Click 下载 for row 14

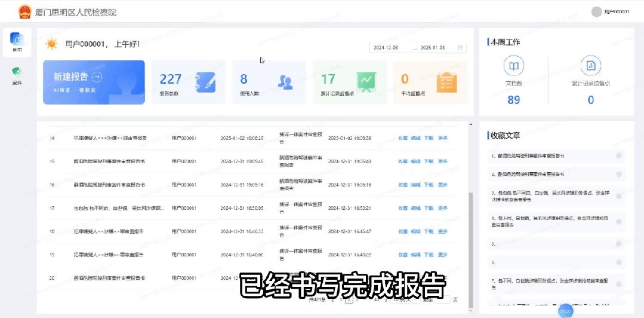[429, 138]
